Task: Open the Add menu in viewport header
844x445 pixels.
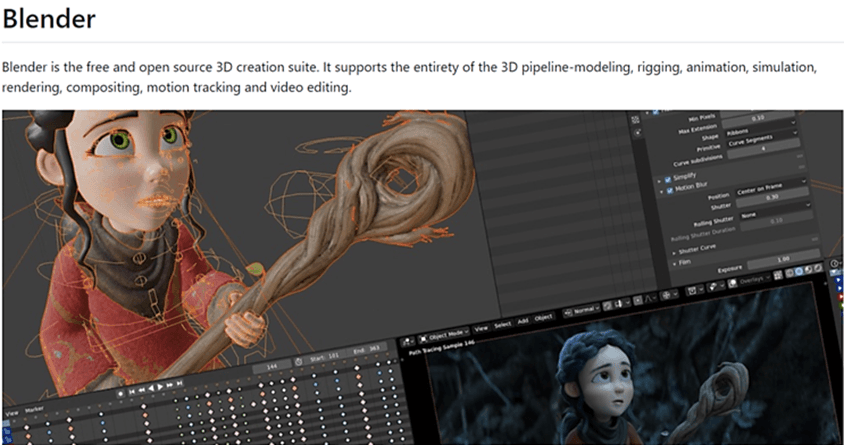Action: 524,321
